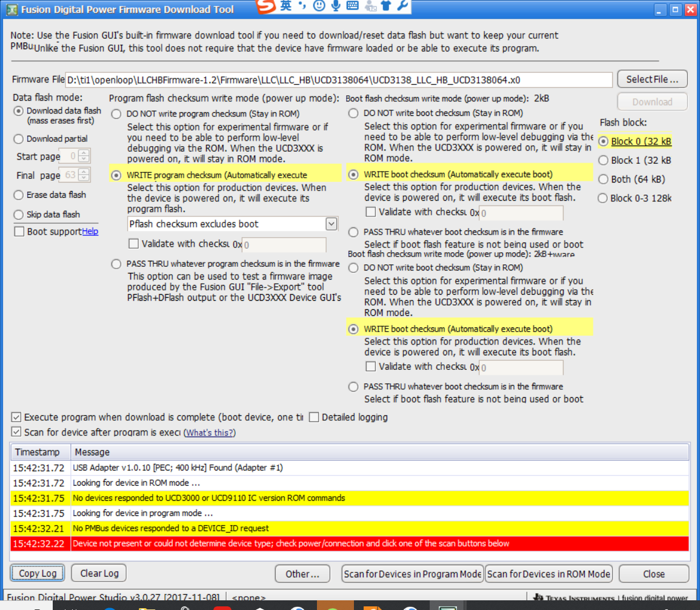The width and height of the screenshot is (700, 610).
Task: Click the Select File button
Action: pyautogui.click(x=652, y=79)
